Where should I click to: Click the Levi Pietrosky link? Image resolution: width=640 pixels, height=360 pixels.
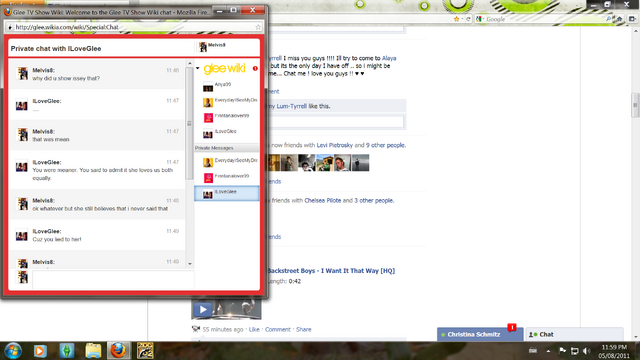[x=334, y=145]
